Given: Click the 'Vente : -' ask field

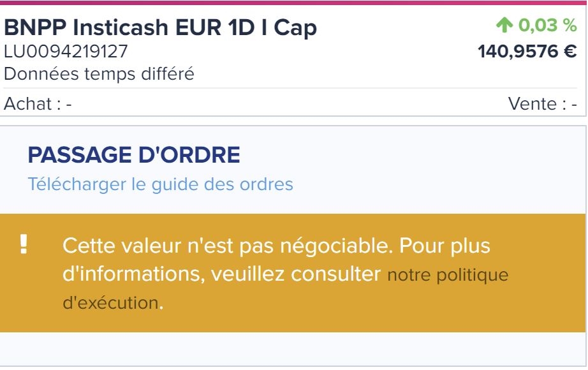Looking at the screenshot, I should click(x=542, y=104).
